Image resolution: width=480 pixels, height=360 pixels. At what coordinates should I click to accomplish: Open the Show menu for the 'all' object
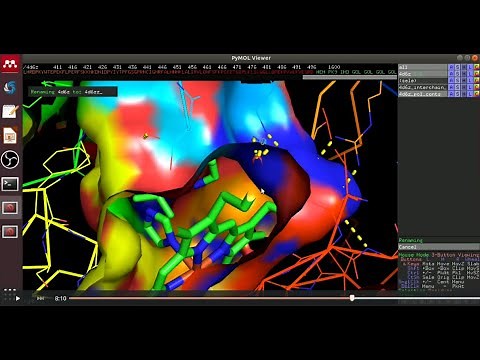click(x=457, y=67)
